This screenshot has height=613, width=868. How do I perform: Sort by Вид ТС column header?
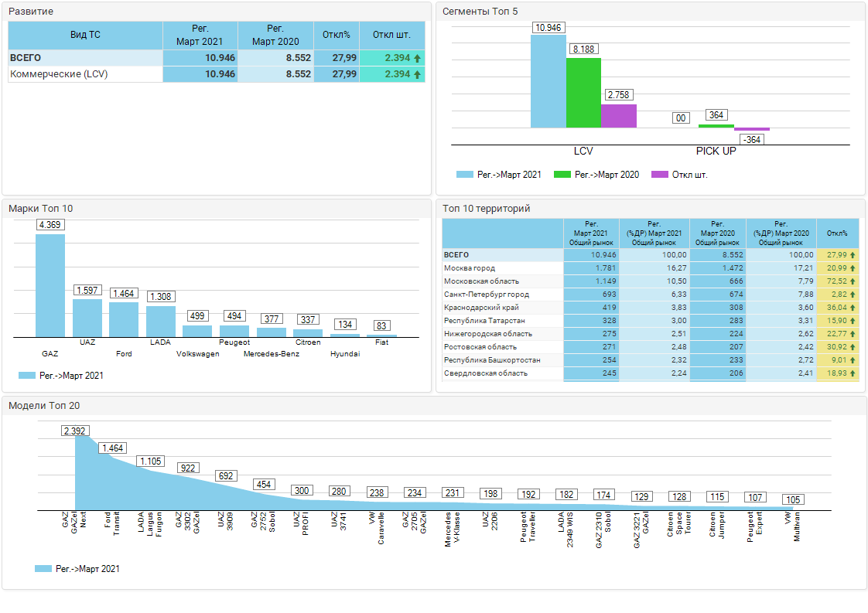point(85,35)
